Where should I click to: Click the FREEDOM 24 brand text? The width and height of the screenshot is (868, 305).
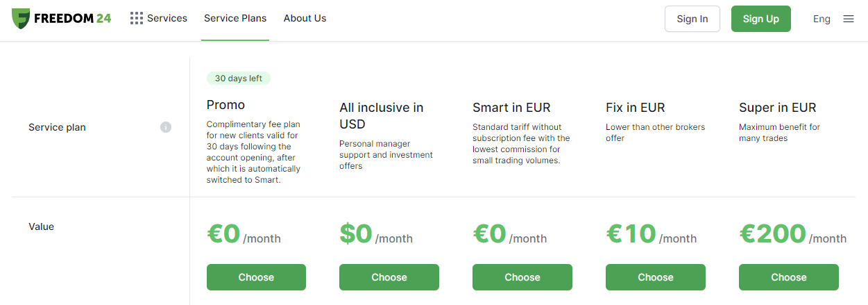(73, 18)
